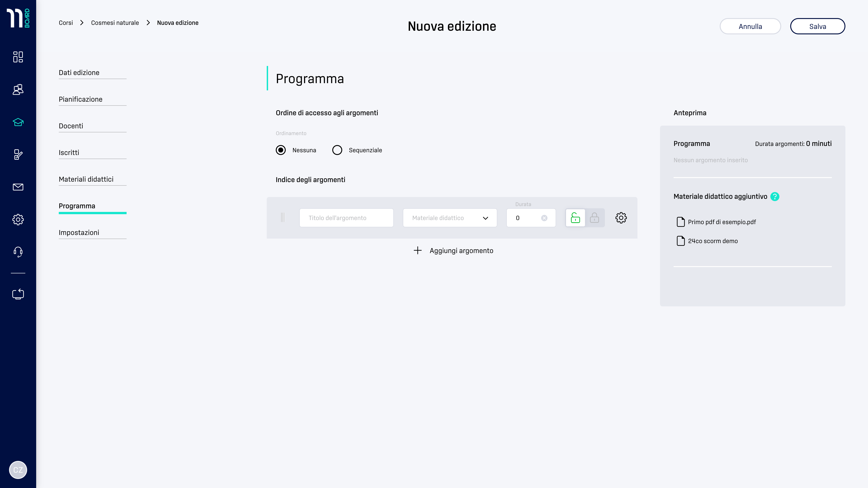Click the Annulla button
This screenshot has height=488, width=868.
[x=750, y=26]
